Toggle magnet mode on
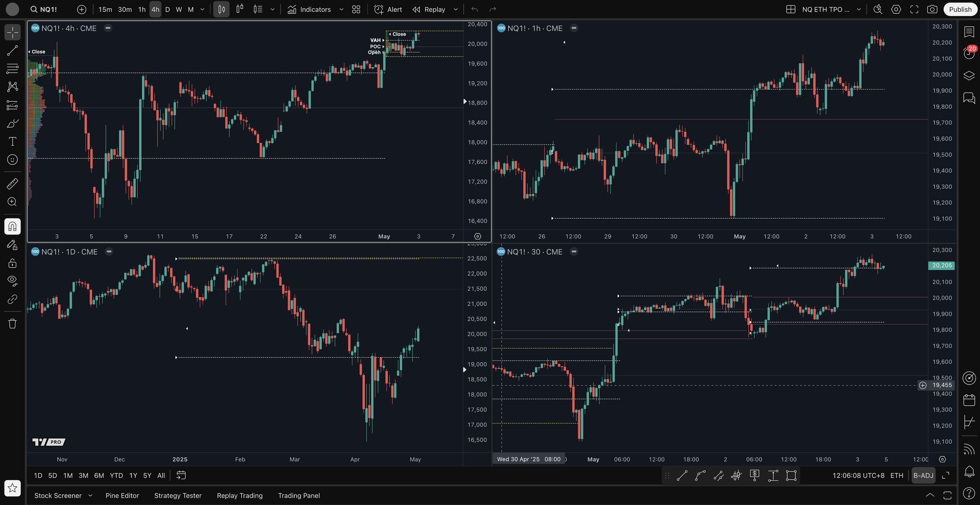 tap(12, 227)
